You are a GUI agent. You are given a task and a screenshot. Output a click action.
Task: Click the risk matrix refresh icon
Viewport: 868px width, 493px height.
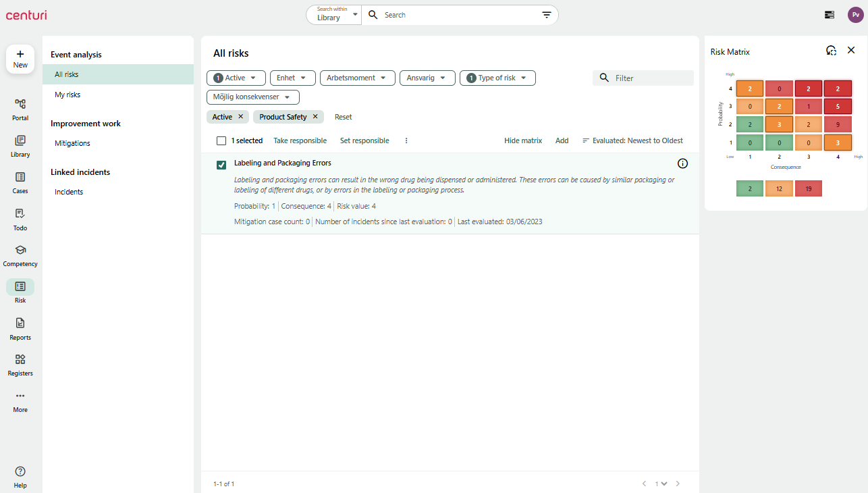(x=831, y=51)
